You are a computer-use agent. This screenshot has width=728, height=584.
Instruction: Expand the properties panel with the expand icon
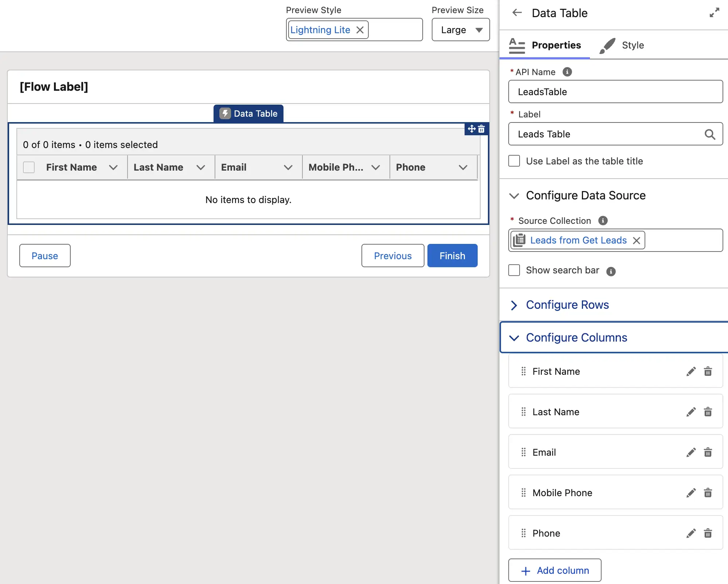coord(714,13)
